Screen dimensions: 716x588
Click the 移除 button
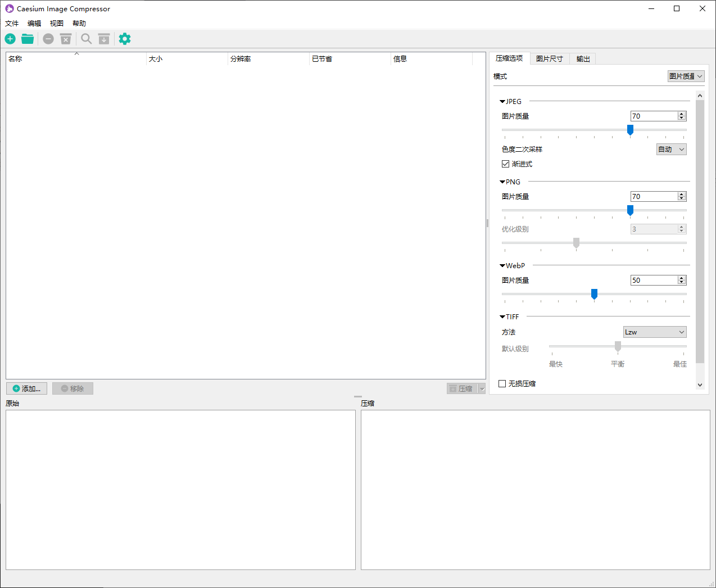72,388
